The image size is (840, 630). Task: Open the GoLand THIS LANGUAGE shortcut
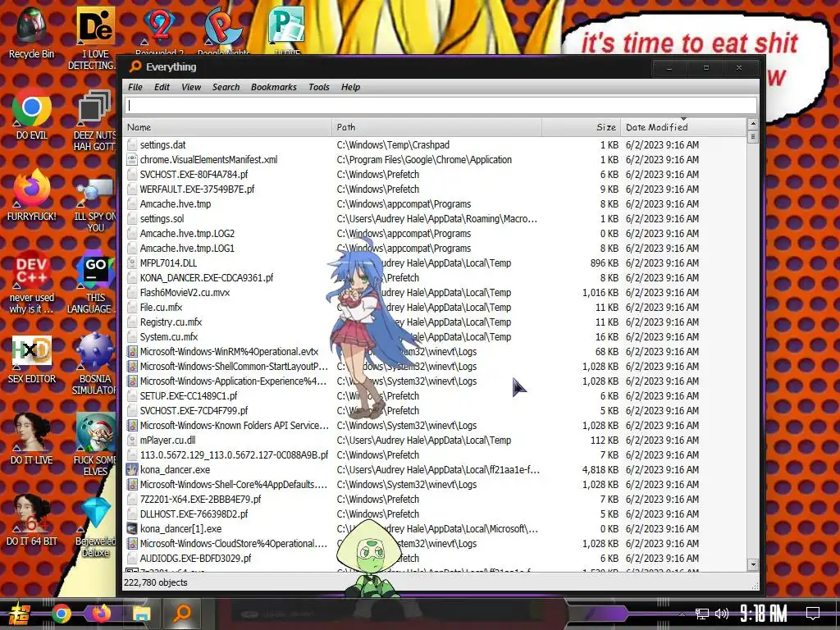(94, 282)
